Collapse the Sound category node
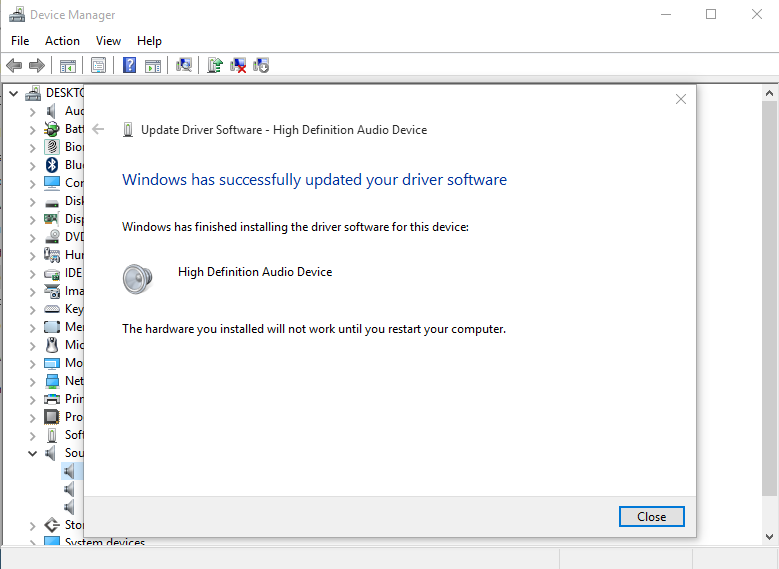The width and height of the screenshot is (779, 569). [x=33, y=453]
